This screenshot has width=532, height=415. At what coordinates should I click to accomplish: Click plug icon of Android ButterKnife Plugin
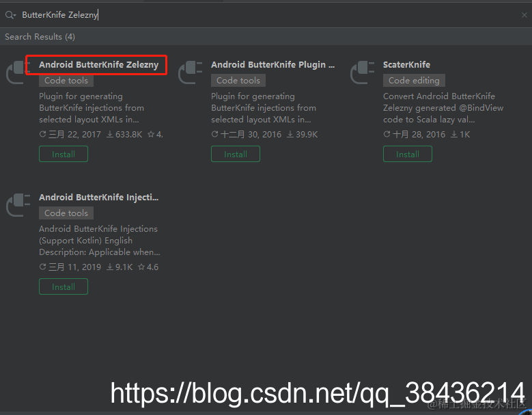click(191, 72)
